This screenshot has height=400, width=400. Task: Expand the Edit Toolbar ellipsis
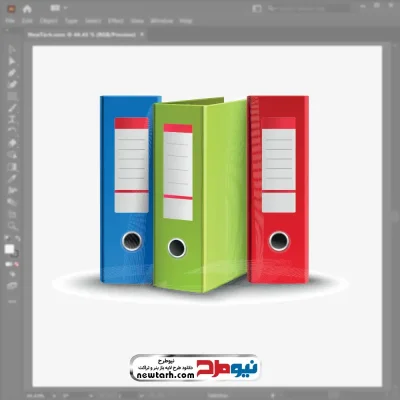(x=12, y=301)
